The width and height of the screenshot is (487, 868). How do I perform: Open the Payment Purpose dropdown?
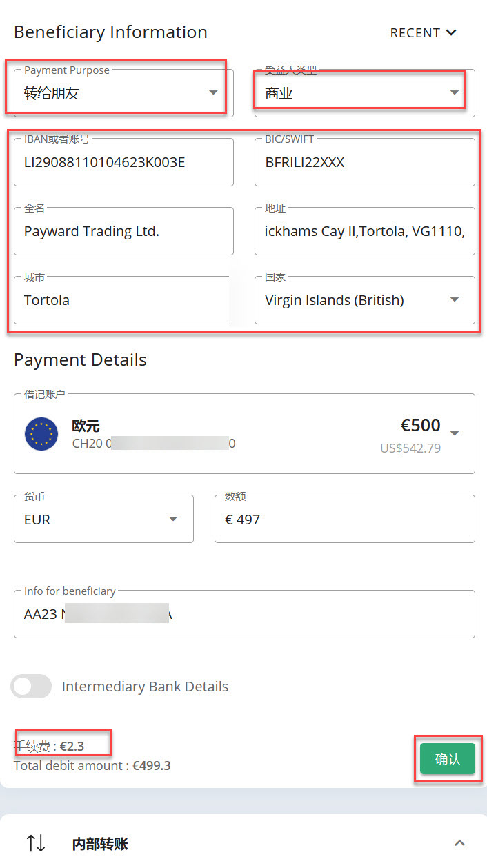tap(123, 93)
